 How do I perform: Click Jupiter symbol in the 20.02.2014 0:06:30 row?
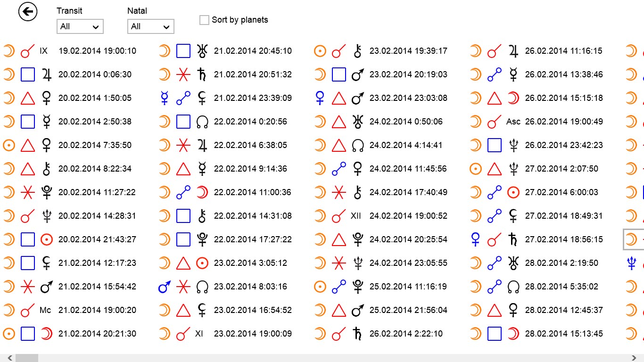47,74
